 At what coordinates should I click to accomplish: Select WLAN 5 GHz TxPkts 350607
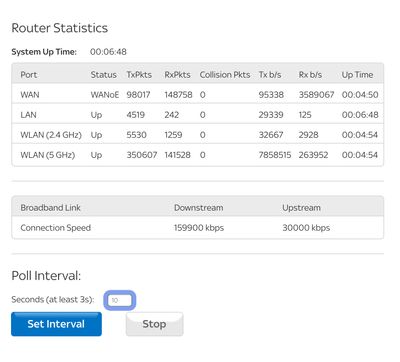(x=142, y=155)
